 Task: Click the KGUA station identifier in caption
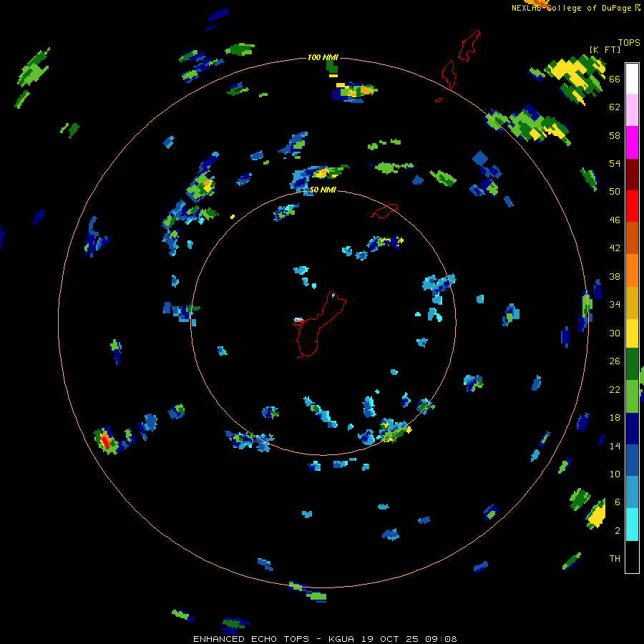point(341,639)
